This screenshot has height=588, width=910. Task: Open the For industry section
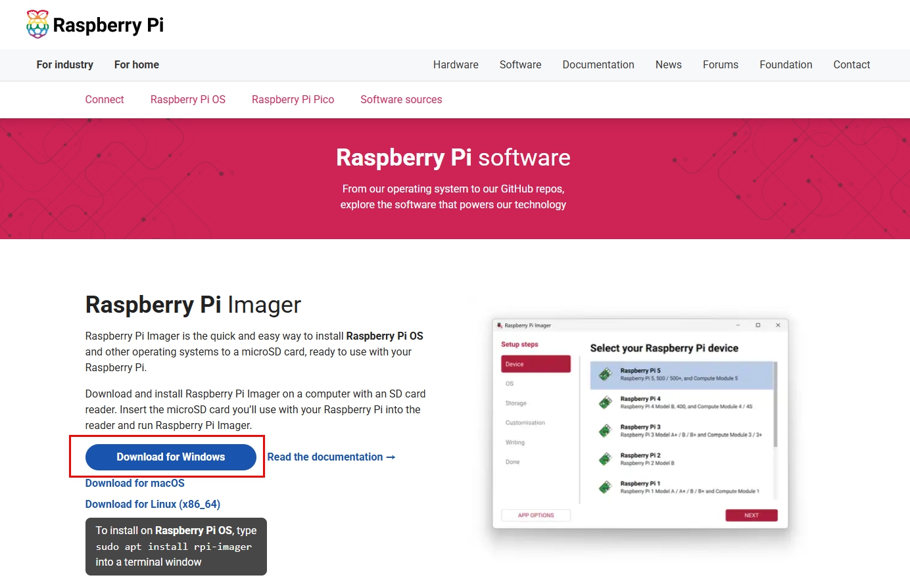coord(65,64)
